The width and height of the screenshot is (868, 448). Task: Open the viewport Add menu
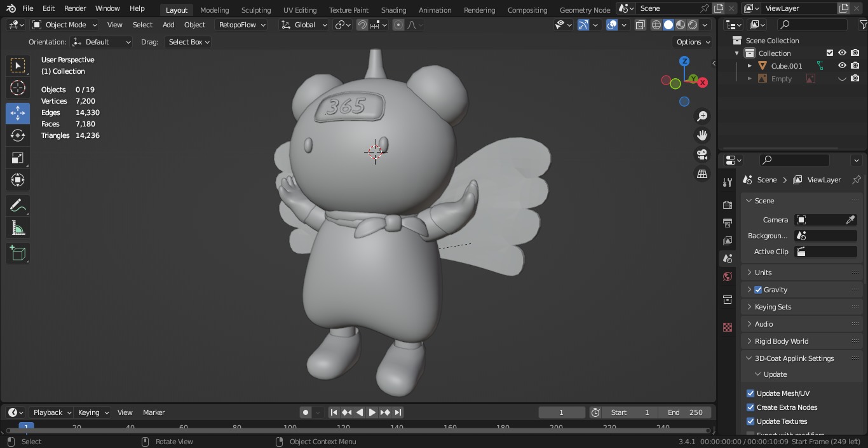pyautogui.click(x=168, y=25)
